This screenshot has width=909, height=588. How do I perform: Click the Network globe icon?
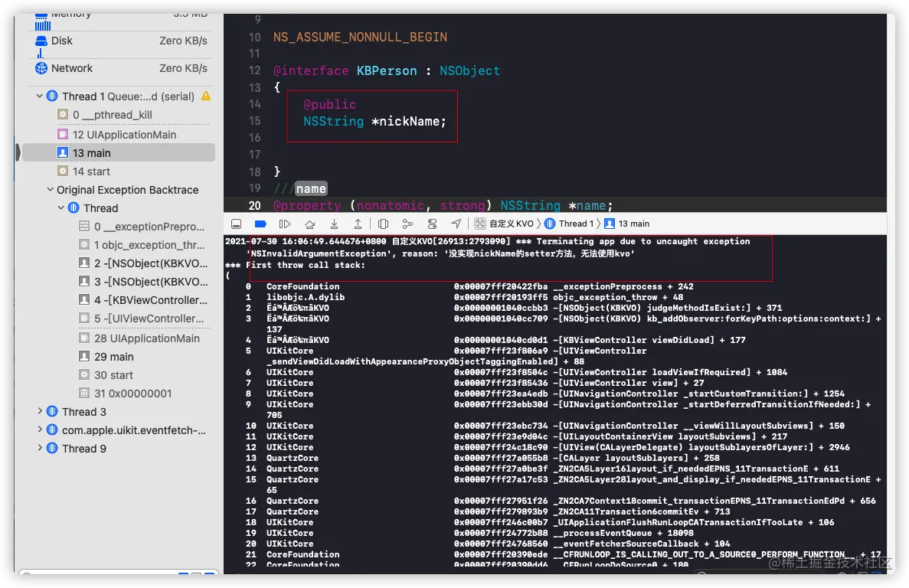pos(41,68)
